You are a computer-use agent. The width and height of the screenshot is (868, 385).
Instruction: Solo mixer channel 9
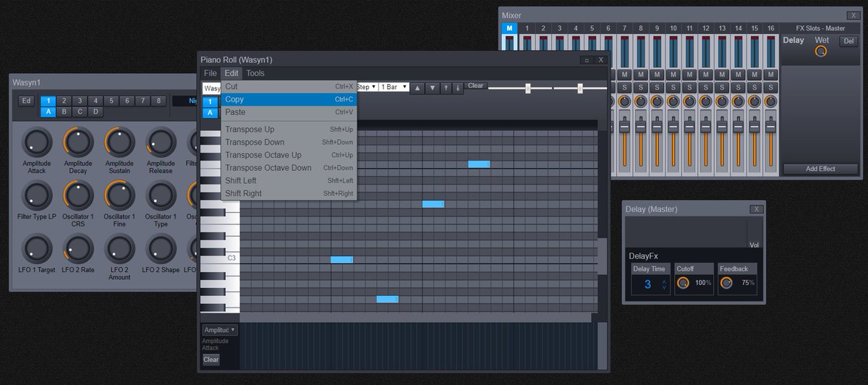(657, 87)
